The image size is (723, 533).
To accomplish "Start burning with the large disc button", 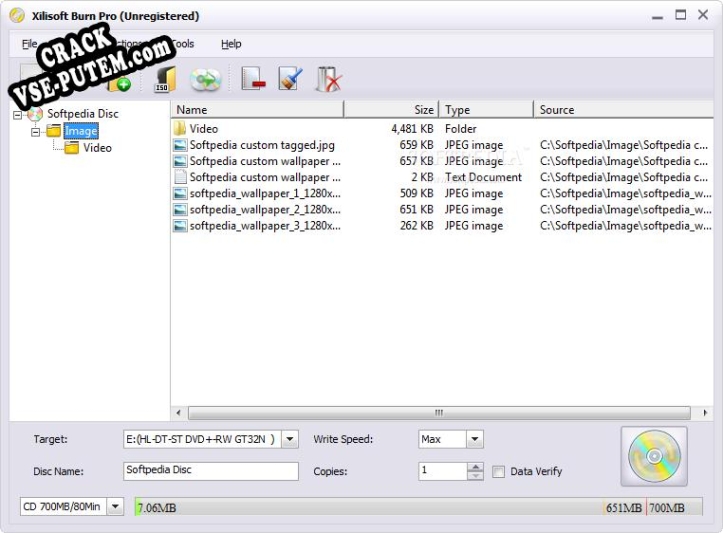I will 653,456.
